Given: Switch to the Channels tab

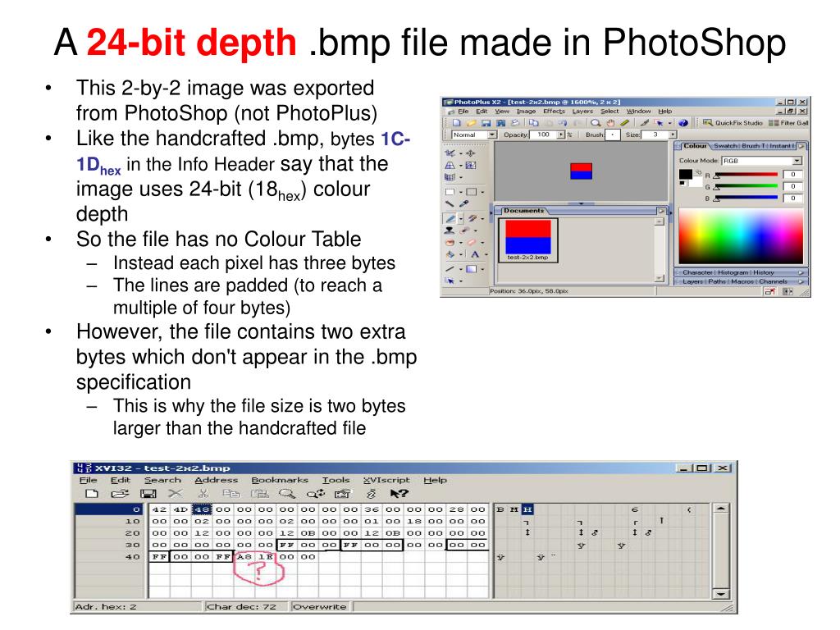Looking at the screenshot, I should [x=773, y=281].
